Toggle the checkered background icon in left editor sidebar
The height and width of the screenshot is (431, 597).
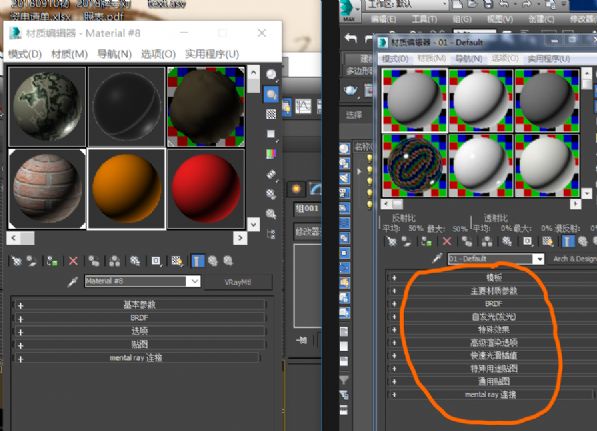pos(271,114)
